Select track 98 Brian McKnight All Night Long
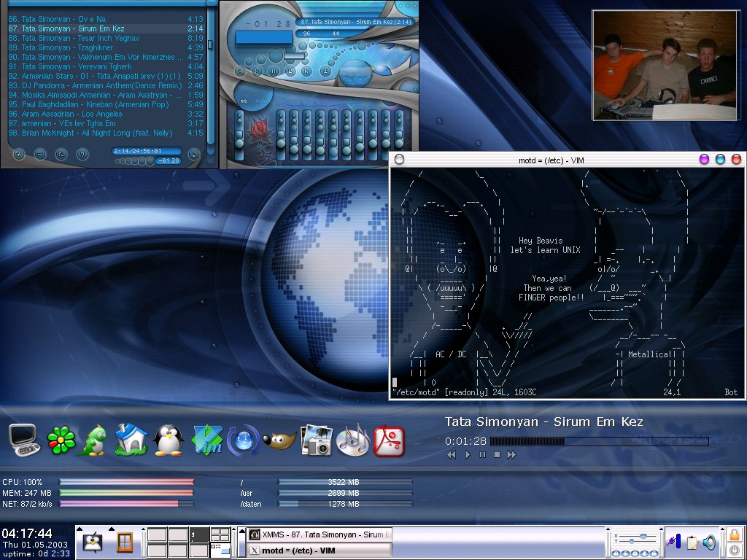 (x=106, y=133)
